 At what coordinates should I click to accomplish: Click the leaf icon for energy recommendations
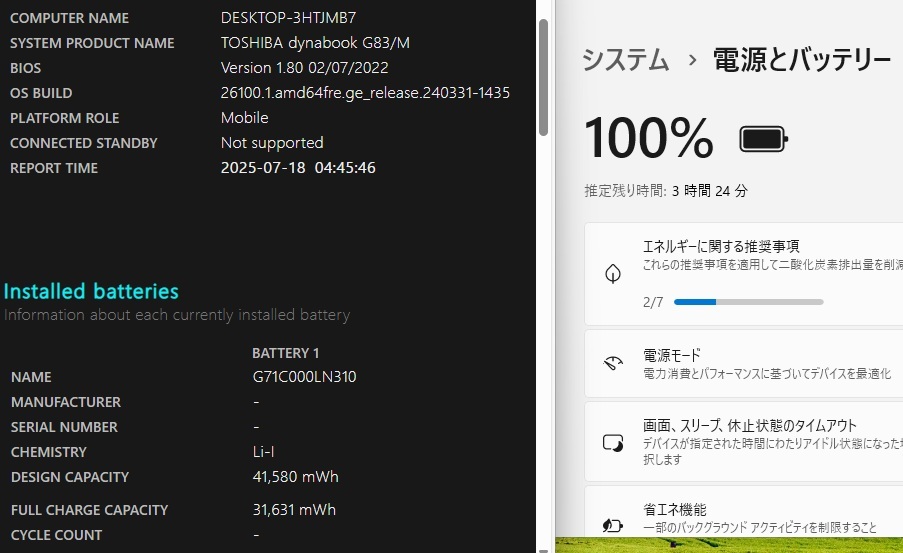[x=613, y=273]
